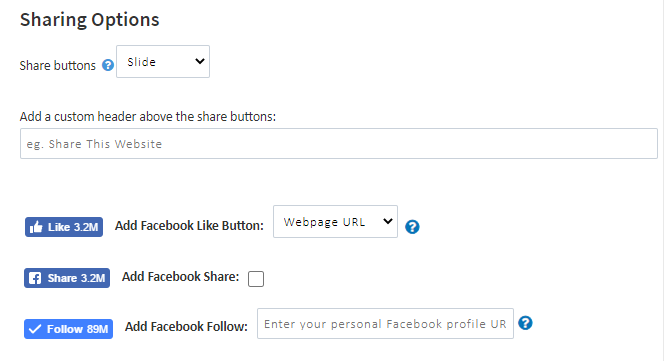Click the Sharing Options heading

pyautogui.click(x=90, y=20)
